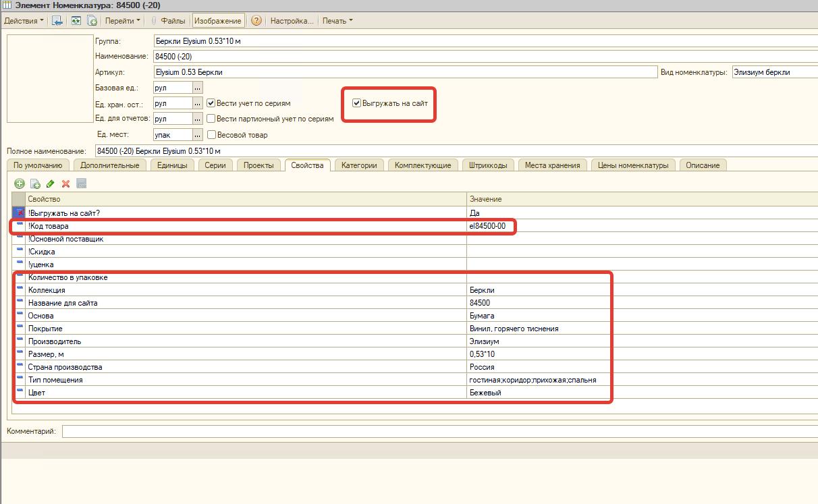Switch to the Штрихкоды tab

click(x=487, y=165)
